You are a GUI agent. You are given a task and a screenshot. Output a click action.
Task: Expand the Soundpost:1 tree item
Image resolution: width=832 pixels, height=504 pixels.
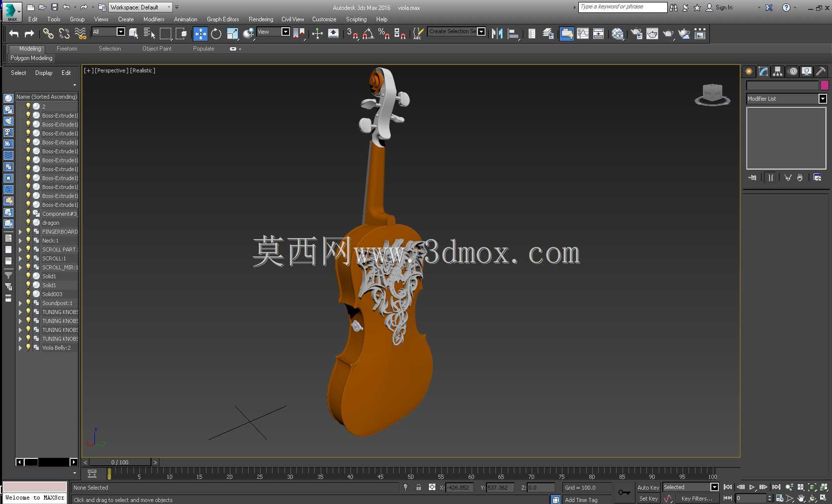(20, 303)
